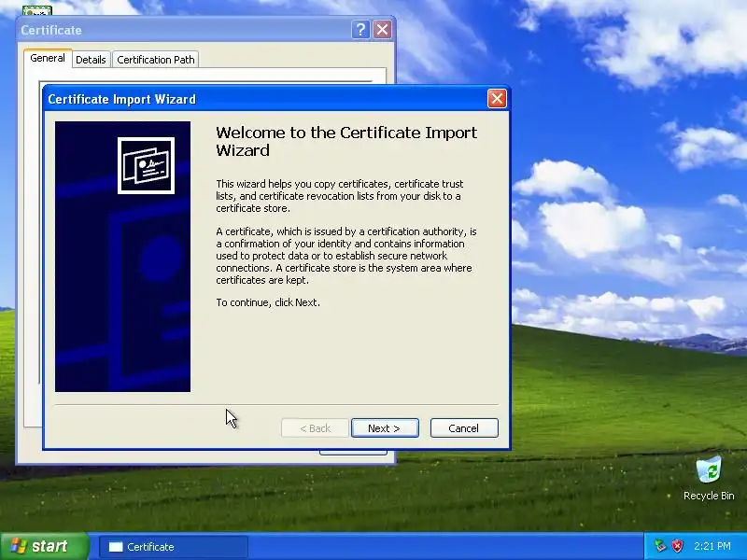Image resolution: width=747 pixels, height=560 pixels.
Task: Close the Certificate Import Wizard window
Action: 497,99
